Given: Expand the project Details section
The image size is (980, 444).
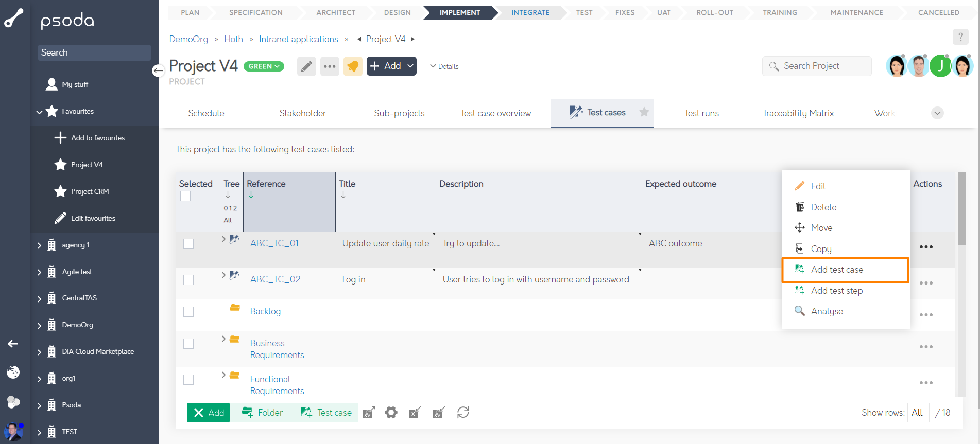Looking at the screenshot, I should (x=444, y=66).
